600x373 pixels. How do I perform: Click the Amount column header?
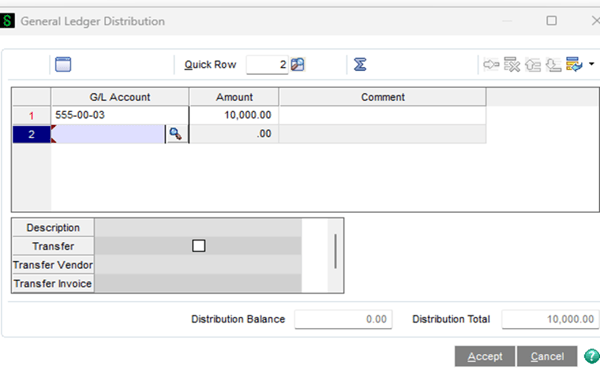tap(234, 97)
